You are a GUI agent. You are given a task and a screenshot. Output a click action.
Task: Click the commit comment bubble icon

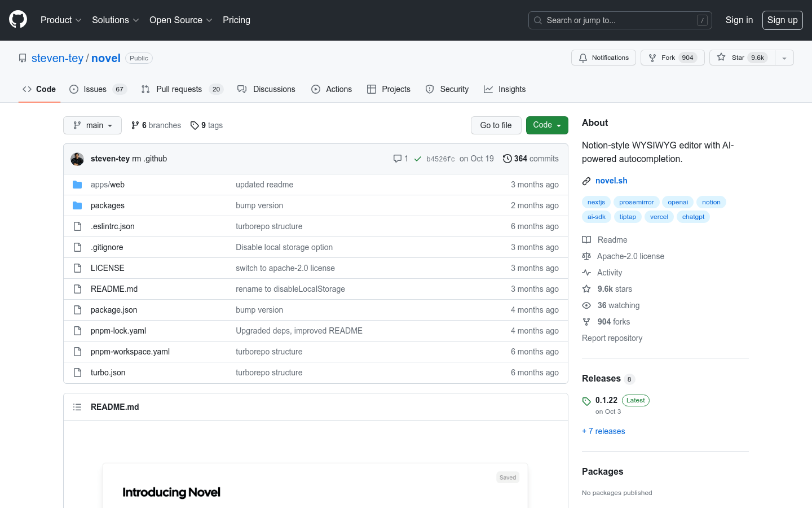398,159
